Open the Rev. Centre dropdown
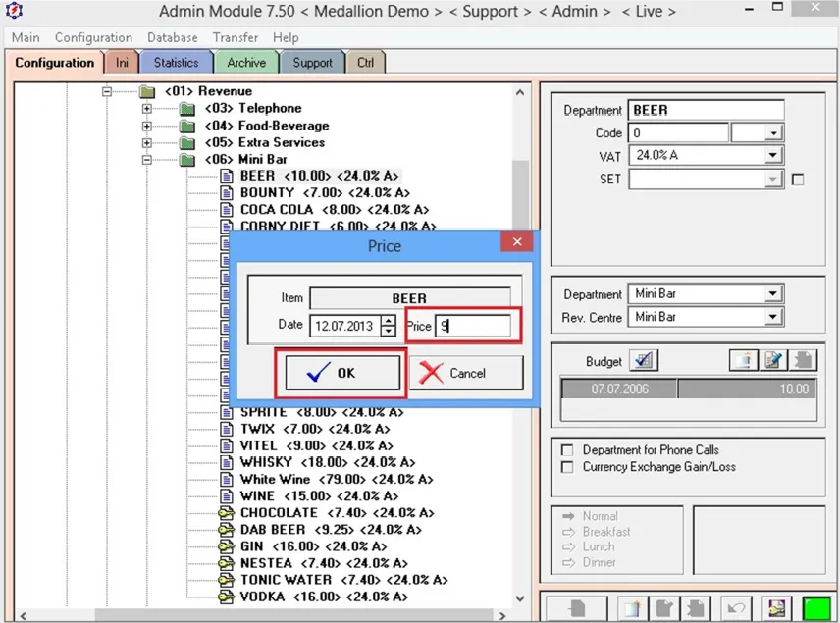This screenshot has height=623, width=840. pos(772,317)
